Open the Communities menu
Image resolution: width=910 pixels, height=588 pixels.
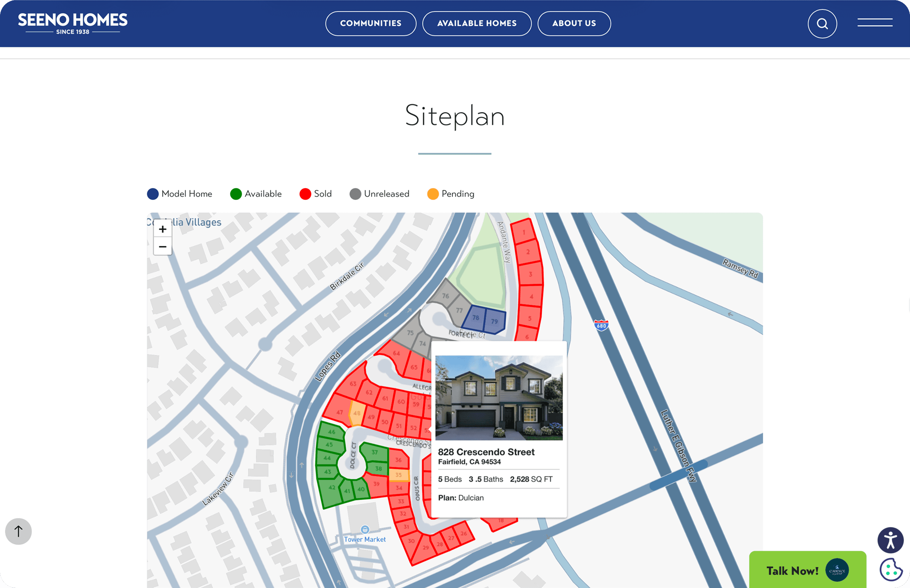click(371, 24)
